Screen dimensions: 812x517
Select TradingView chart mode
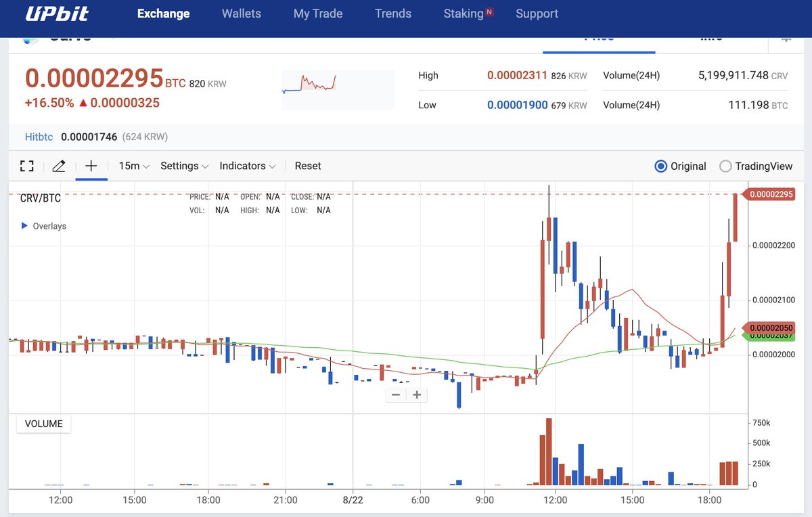(x=756, y=166)
